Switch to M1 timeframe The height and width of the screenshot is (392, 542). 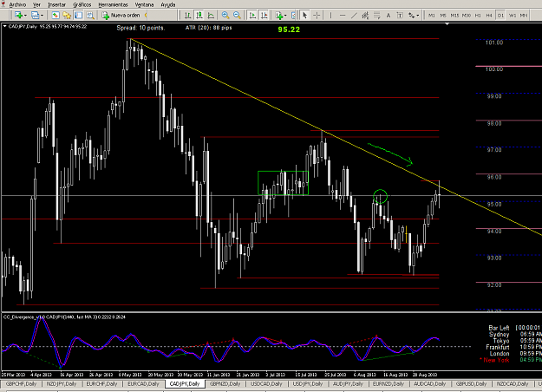(431, 16)
